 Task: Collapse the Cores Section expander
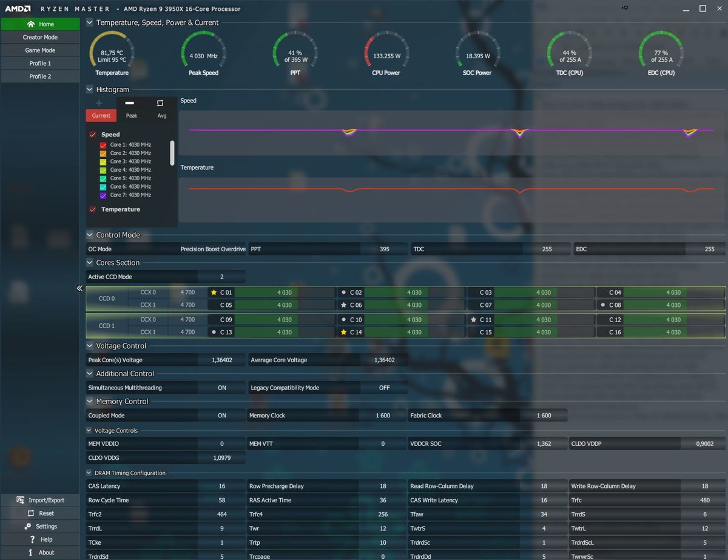coord(90,263)
